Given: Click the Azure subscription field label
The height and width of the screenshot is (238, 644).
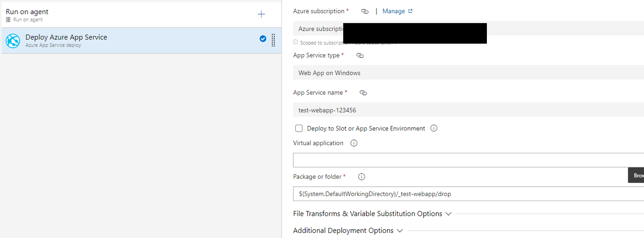Looking at the screenshot, I should click(x=319, y=11).
